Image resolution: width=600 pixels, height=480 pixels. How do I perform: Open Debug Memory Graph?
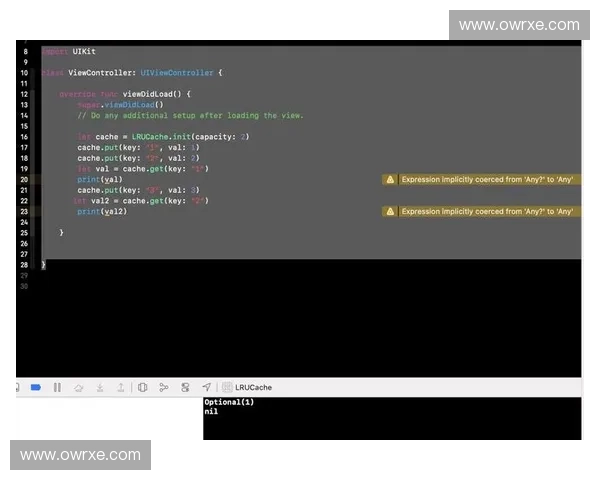[x=164, y=387]
